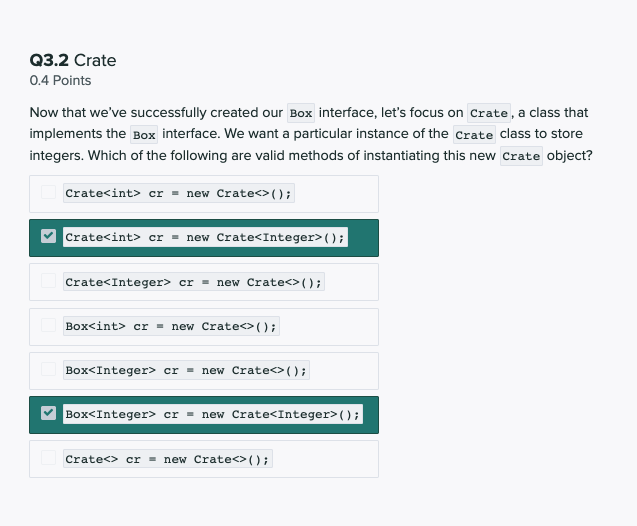Click inline Crate code after "focus on"
Image resolution: width=637 pixels, height=526 pixels.
coord(489,113)
